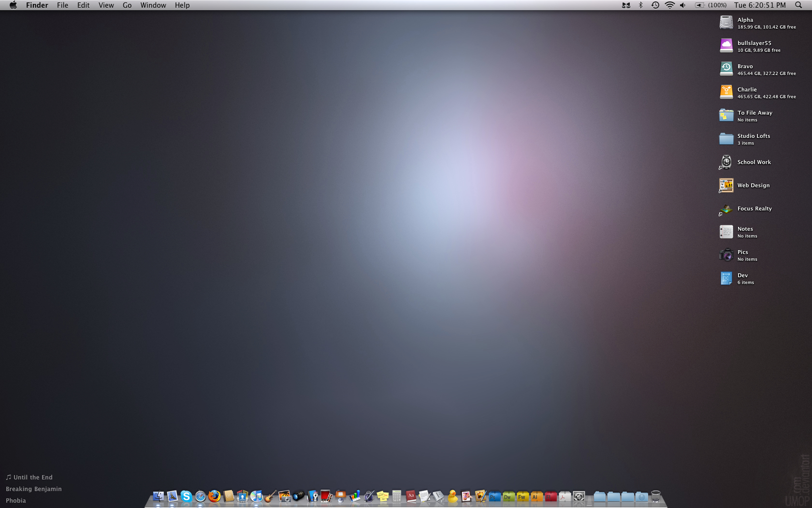Open the volume control in menu bar
Screen dimensions: 812x508
[x=682, y=5]
